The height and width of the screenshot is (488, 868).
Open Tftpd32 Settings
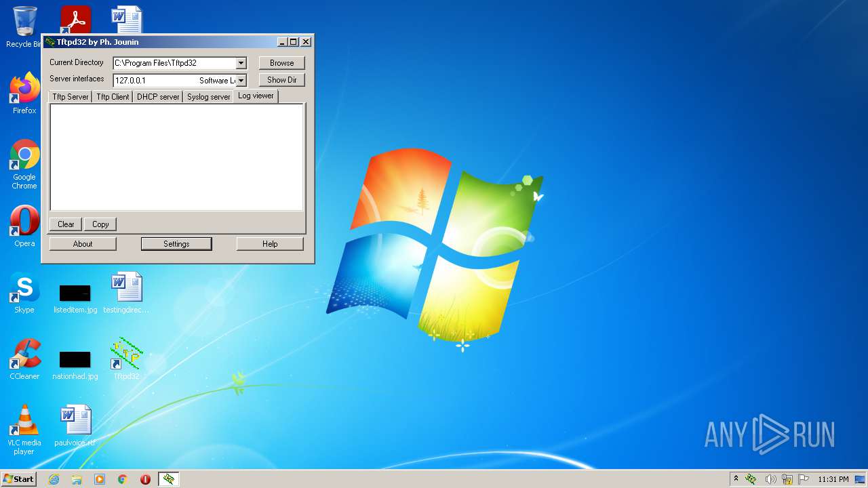176,244
